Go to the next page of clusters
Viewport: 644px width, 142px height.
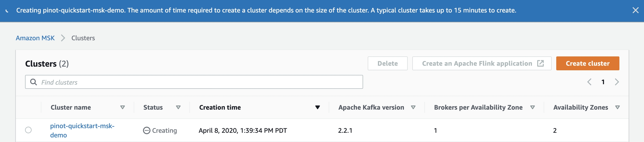click(617, 82)
